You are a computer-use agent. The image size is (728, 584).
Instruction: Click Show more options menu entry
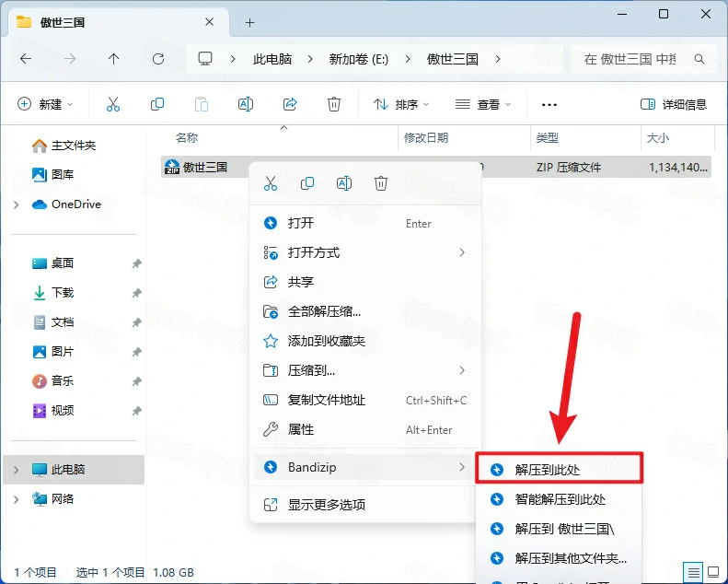click(x=326, y=505)
